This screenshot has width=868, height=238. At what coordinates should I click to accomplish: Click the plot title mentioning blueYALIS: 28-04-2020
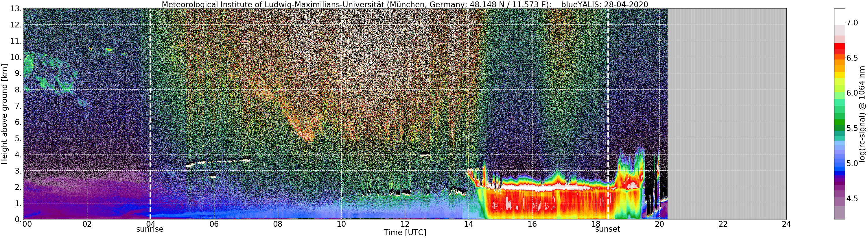click(x=405, y=4)
